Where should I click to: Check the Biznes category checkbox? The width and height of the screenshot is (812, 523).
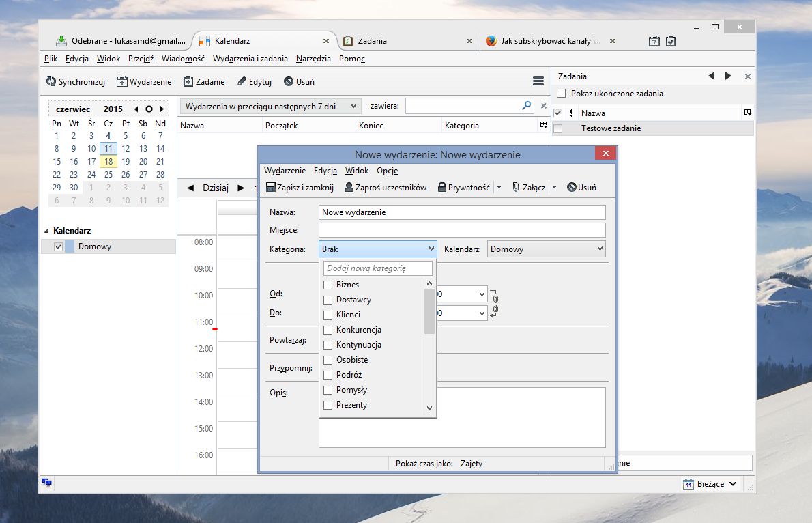pyautogui.click(x=328, y=285)
